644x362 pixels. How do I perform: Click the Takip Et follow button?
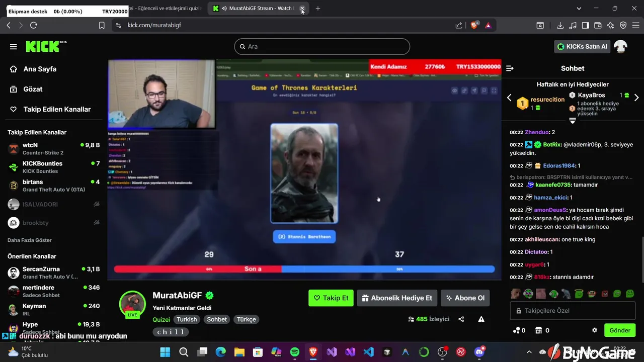[331, 298]
